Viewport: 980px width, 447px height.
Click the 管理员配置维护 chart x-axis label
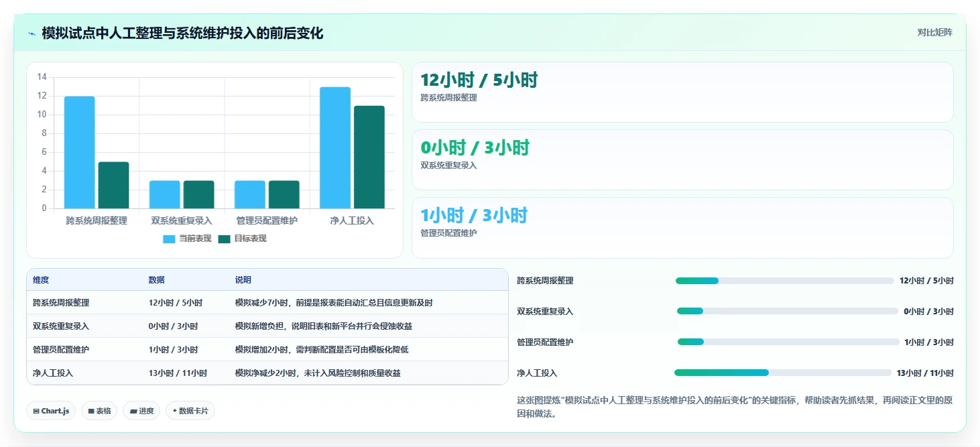(267, 220)
